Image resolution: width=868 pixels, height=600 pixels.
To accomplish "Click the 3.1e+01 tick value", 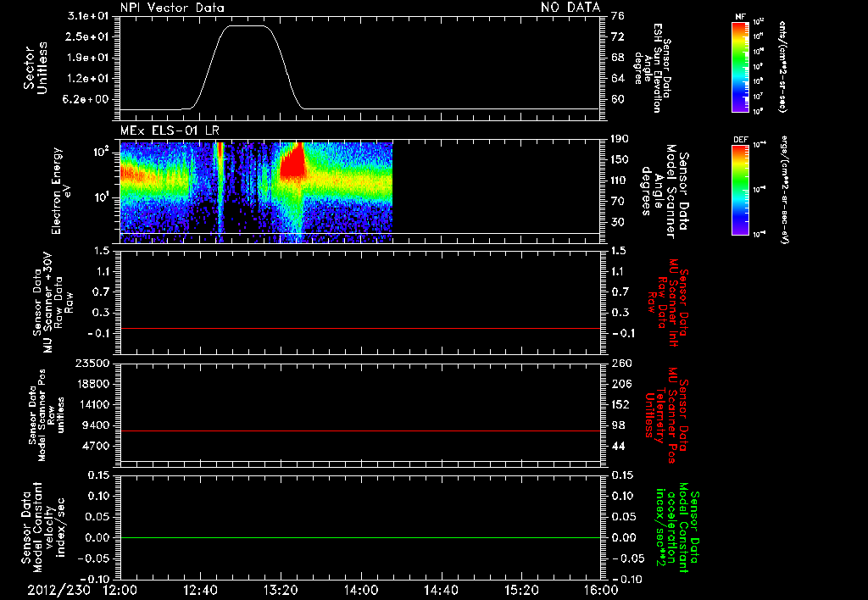I will pyautogui.click(x=88, y=15).
